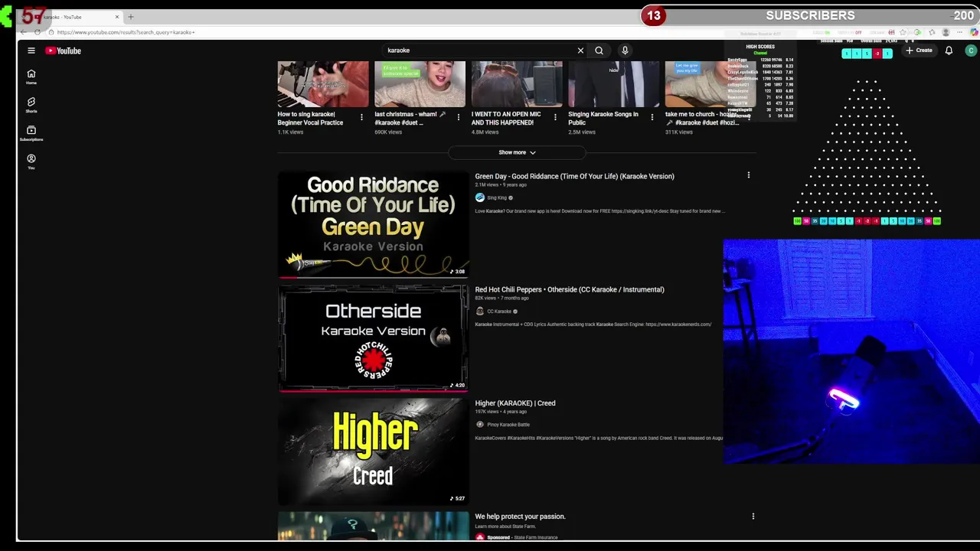Click the magnifier search button
The width and height of the screenshot is (980, 551).
coord(599,51)
